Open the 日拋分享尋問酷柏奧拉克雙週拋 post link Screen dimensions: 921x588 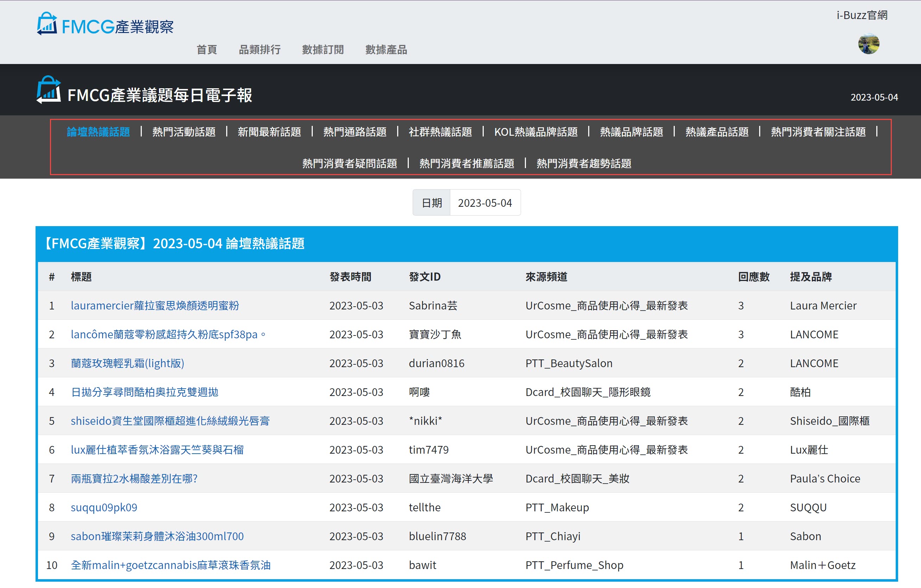(x=145, y=392)
